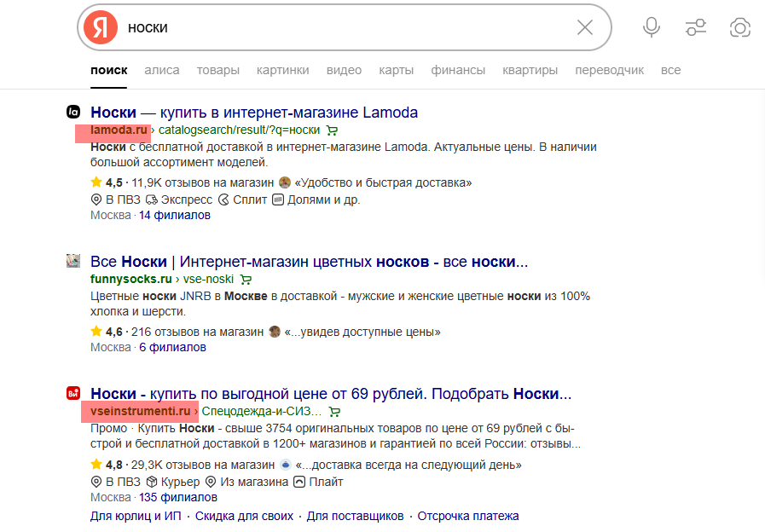Open the lamoda.ru domain link
765x532 pixels.
click(x=119, y=130)
